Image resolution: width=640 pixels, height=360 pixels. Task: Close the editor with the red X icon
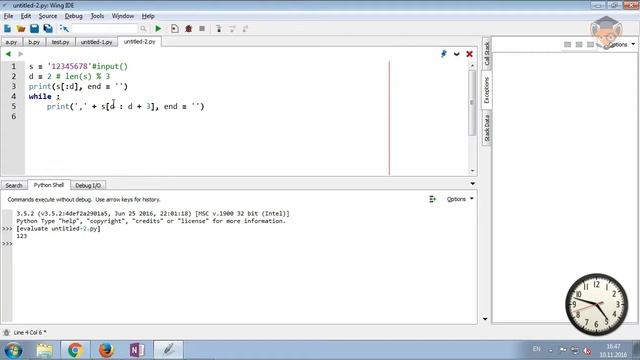pos(469,54)
